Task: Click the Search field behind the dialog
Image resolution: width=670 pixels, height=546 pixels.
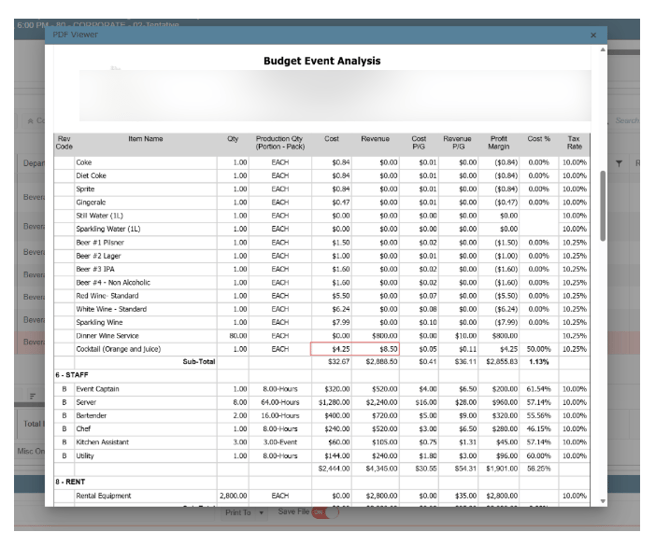Action: click(626, 121)
